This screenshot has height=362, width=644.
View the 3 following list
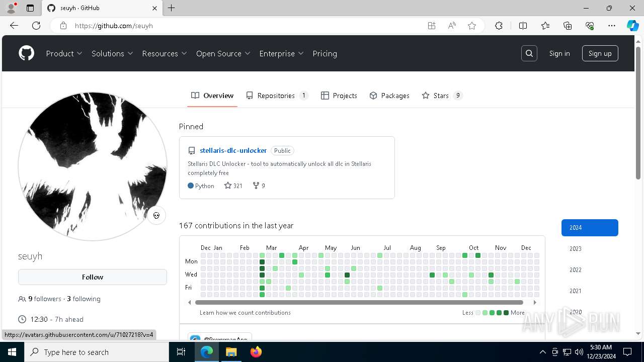(84, 299)
